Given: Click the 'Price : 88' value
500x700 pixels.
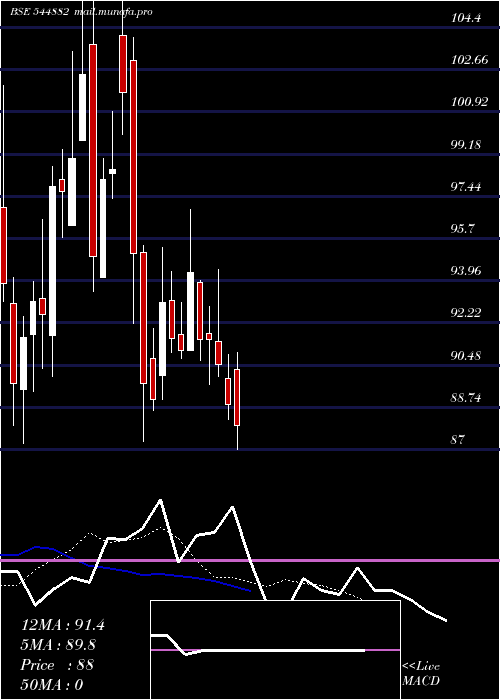Looking at the screenshot, I should 57,665.
